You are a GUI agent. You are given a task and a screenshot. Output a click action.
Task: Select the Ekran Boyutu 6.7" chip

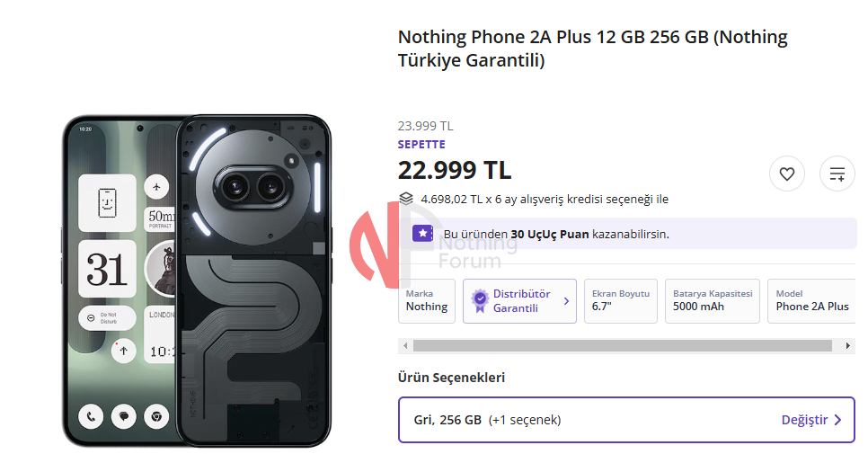(620, 300)
